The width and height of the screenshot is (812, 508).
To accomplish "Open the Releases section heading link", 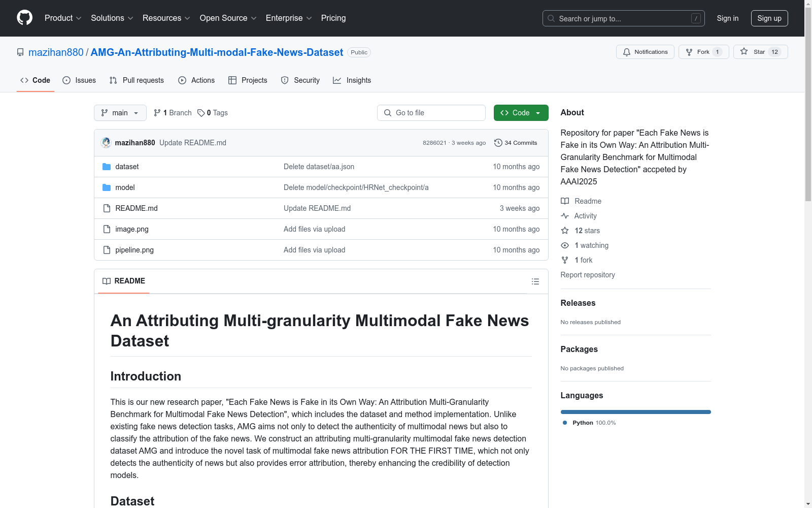I will click(x=578, y=303).
